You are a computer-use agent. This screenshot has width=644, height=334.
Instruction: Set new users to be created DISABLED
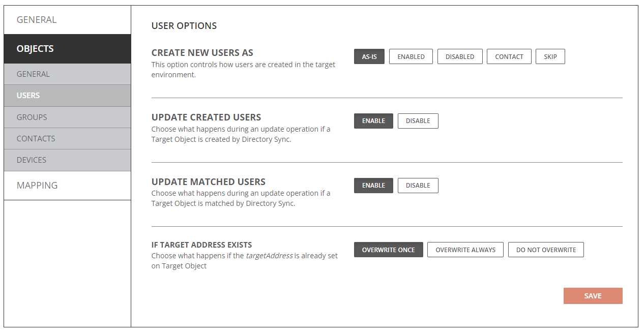pyautogui.click(x=460, y=56)
